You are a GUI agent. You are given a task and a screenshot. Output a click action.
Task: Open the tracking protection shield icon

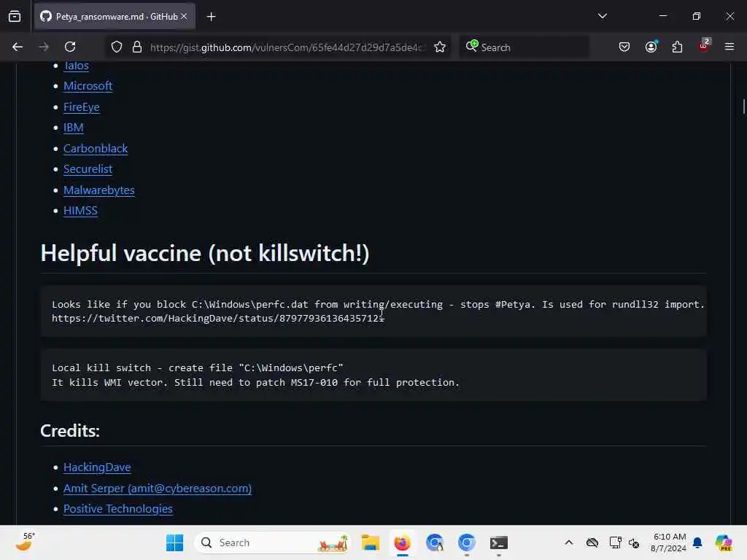[x=117, y=47]
